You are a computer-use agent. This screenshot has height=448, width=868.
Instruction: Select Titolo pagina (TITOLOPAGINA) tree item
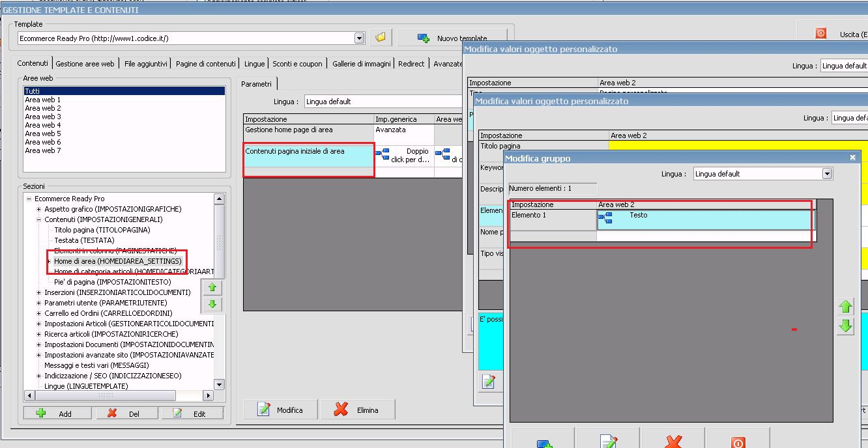tap(102, 230)
